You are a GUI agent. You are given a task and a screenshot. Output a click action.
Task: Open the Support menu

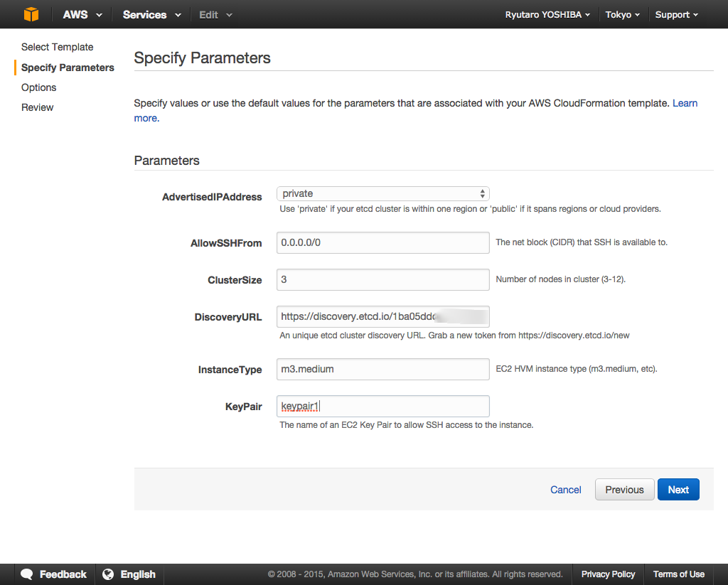coord(676,15)
